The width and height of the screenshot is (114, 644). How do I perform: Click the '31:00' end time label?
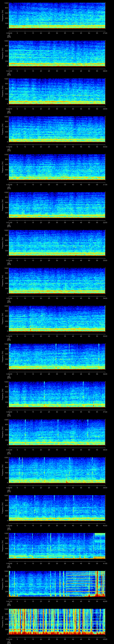click(105, 184)
